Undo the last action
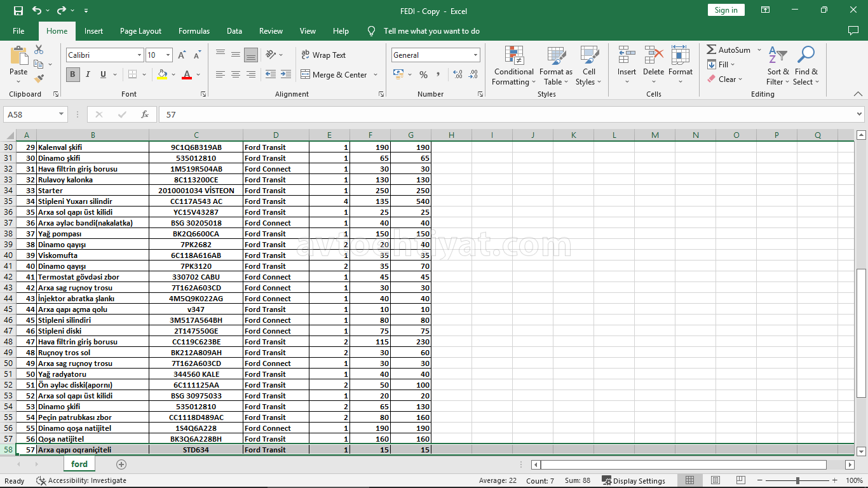This screenshot has height=488, width=868. tap(37, 10)
